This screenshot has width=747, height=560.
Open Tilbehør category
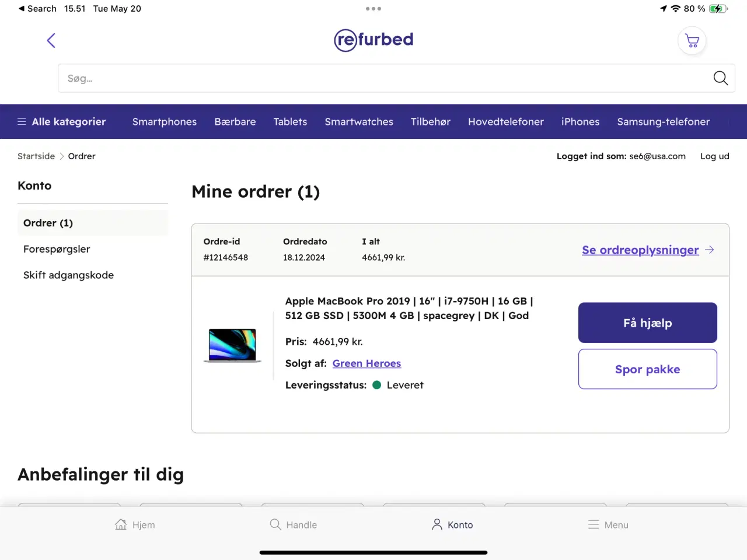431,121
